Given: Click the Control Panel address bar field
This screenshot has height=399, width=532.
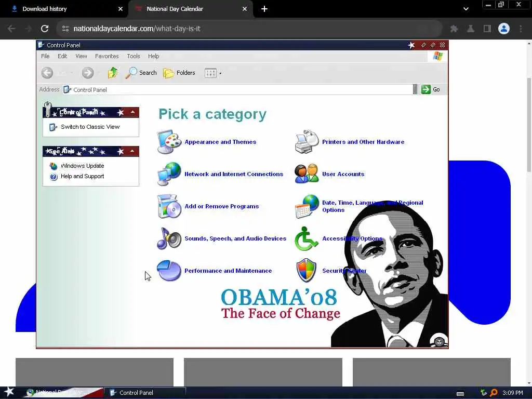Looking at the screenshot, I should click(237, 89).
